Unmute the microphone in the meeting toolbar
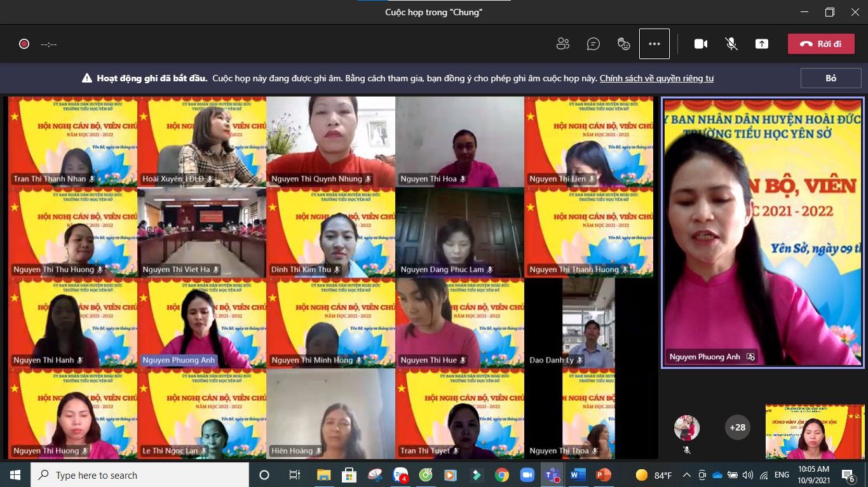 coord(731,44)
